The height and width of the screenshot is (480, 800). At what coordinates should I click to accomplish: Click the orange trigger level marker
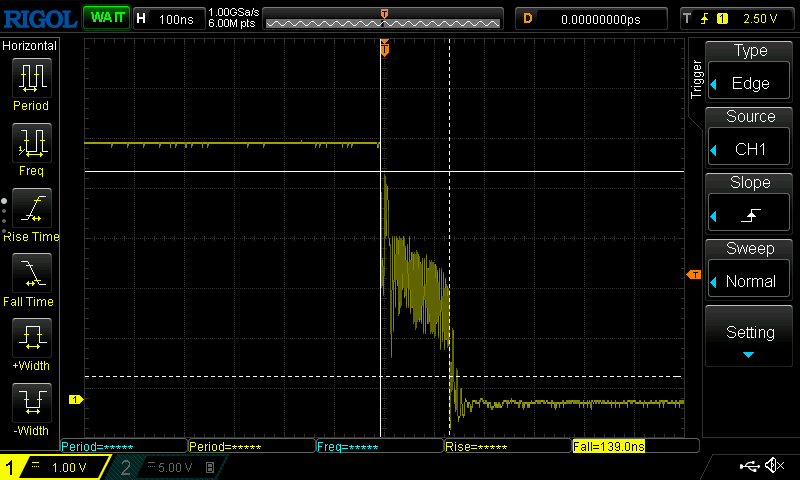tap(692, 275)
